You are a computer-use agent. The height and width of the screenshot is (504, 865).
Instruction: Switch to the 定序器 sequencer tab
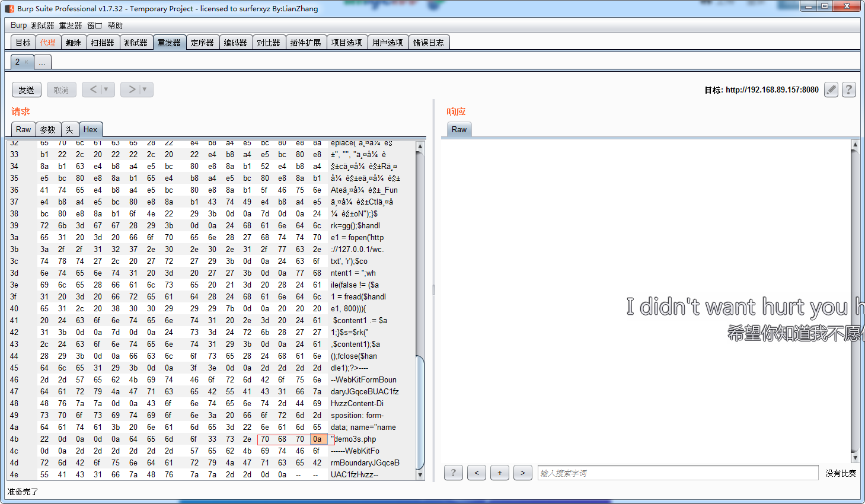(202, 43)
